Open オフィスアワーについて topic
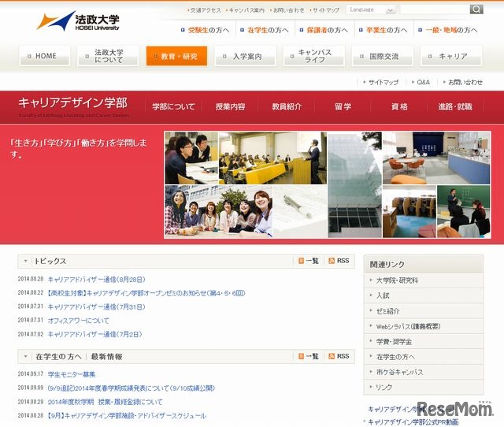This screenshot has height=427, width=504. click(79, 321)
